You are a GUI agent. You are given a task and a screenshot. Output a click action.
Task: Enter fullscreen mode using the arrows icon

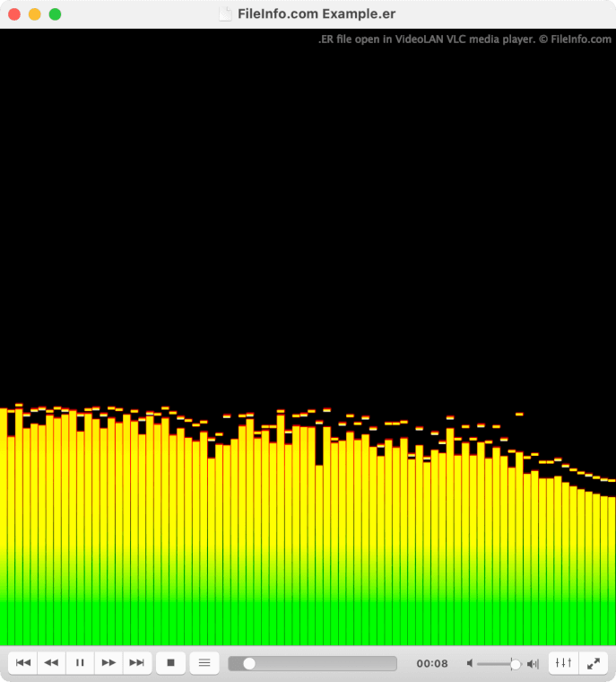593,663
